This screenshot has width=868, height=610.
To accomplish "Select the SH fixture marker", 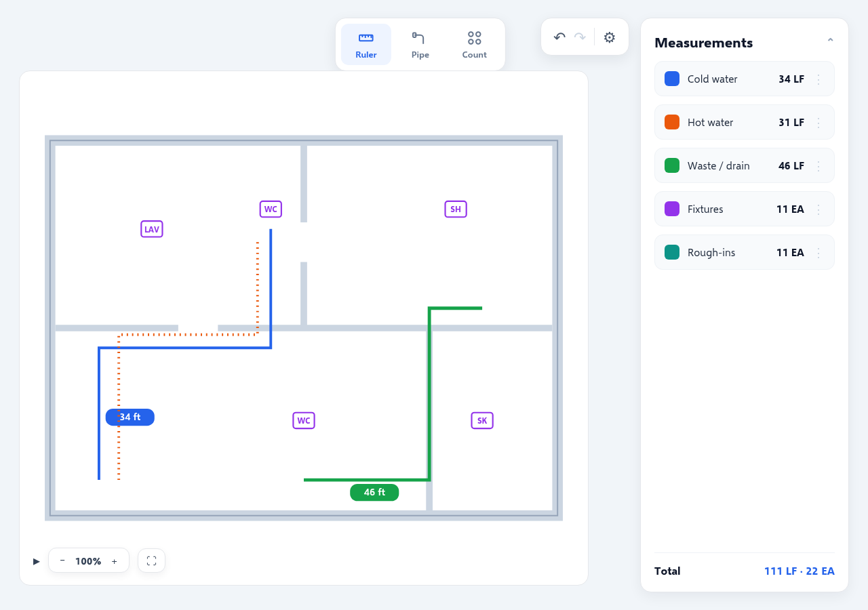I will [456, 209].
